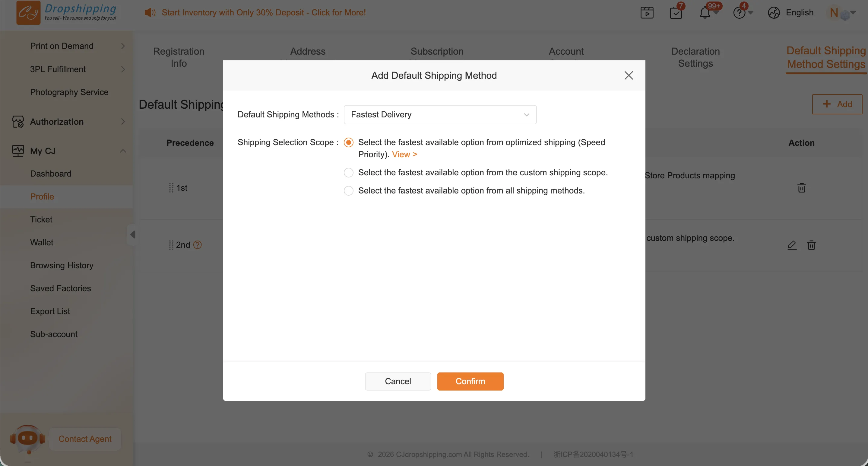The image size is (868, 466).
Task: Open the task checklist icon with badge
Action: (x=676, y=13)
